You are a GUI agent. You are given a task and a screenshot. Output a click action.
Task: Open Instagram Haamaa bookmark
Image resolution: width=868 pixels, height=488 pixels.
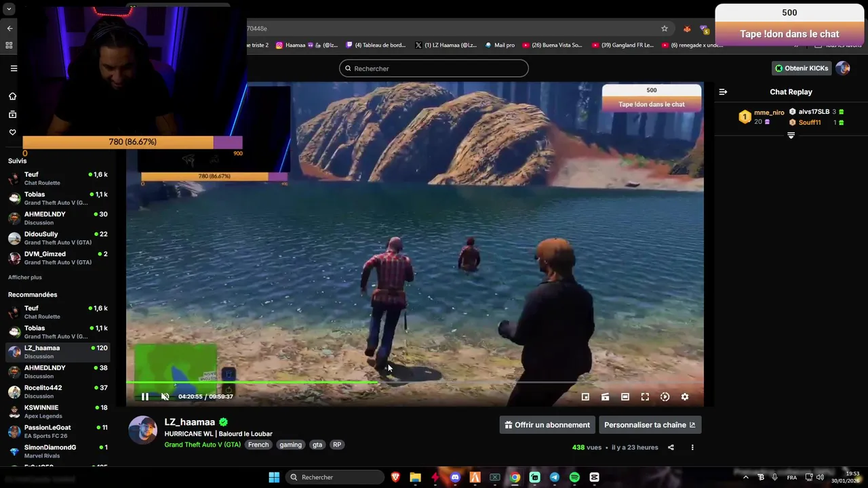click(x=307, y=45)
